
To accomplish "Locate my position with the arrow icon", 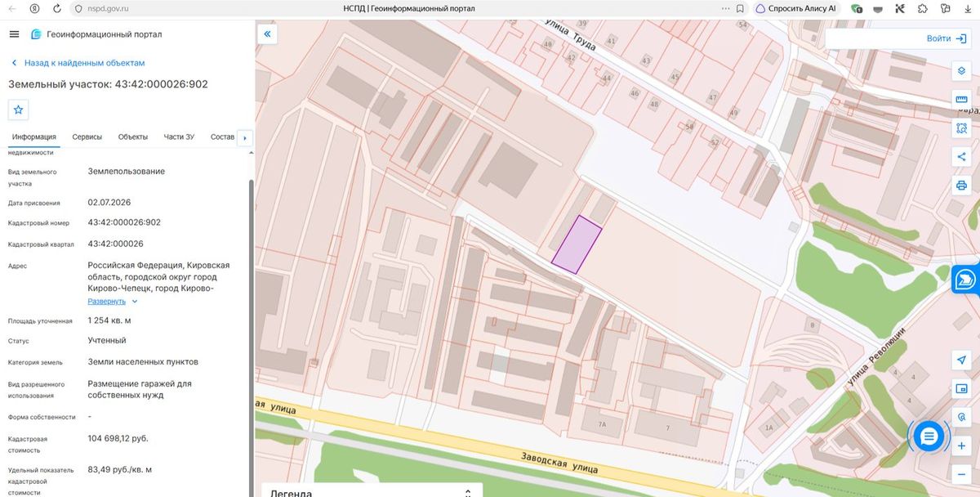I will (x=961, y=360).
